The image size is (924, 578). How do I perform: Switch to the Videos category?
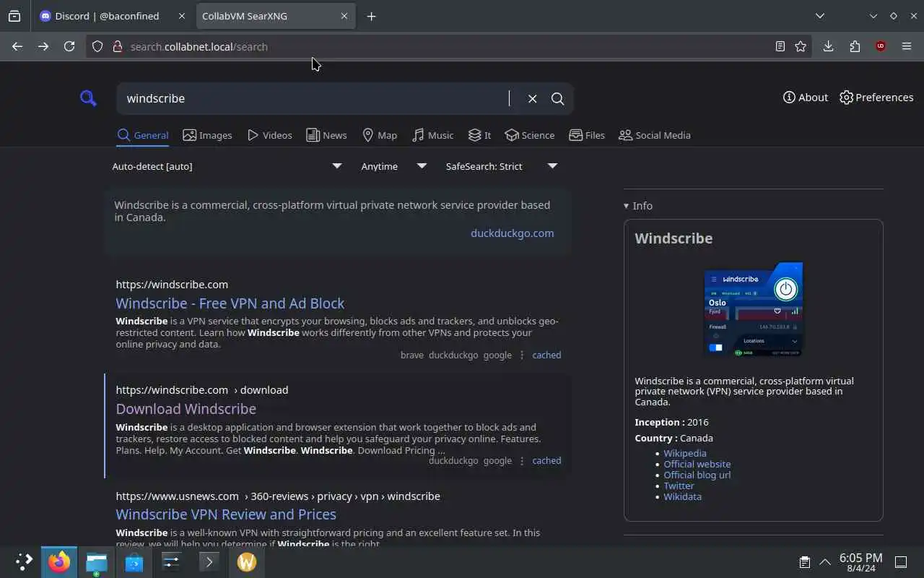point(269,135)
